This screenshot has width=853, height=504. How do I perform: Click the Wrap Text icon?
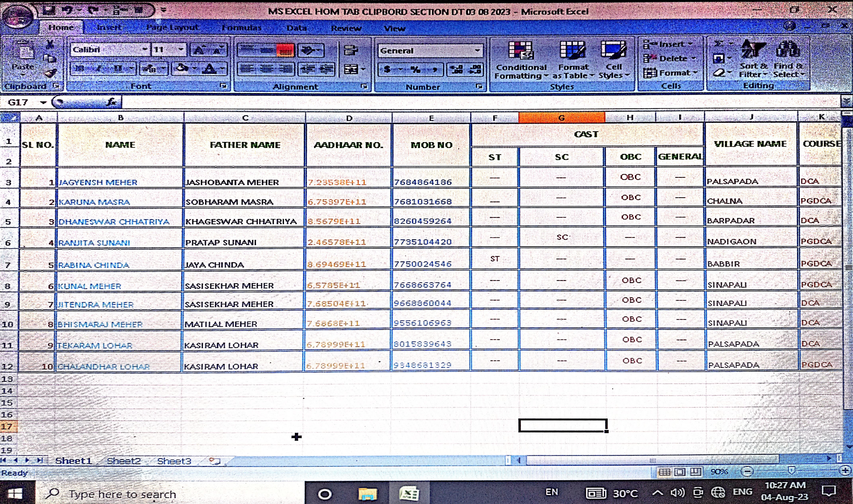[351, 51]
